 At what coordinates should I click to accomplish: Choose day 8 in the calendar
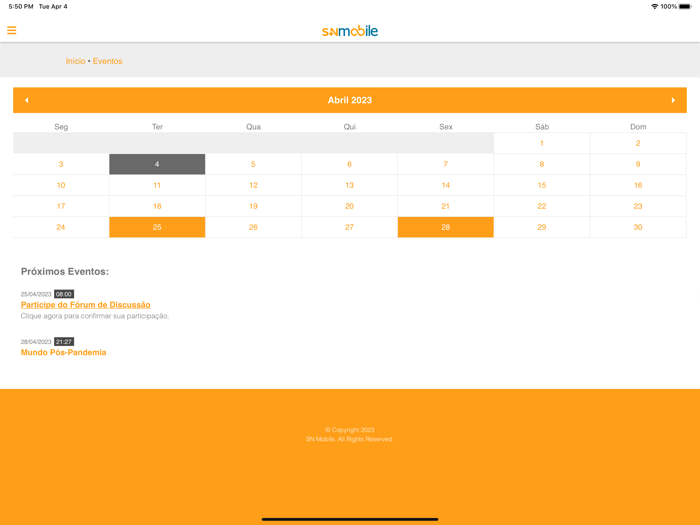(x=542, y=164)
